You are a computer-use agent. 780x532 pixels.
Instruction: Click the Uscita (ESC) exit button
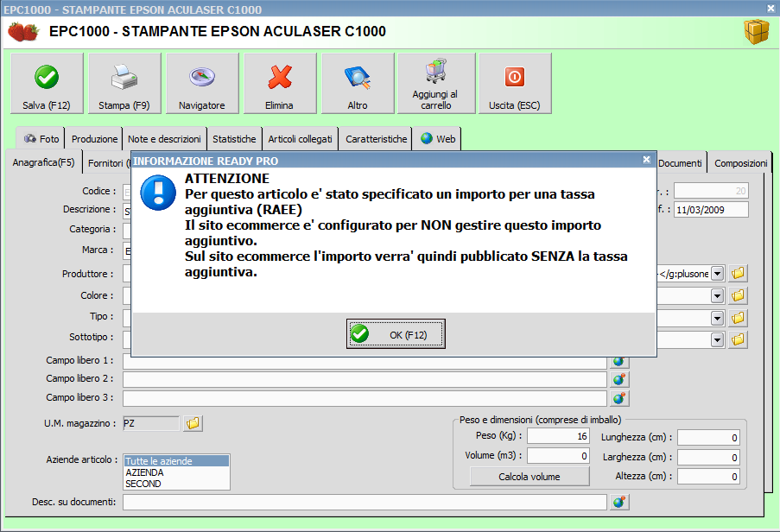515,84
